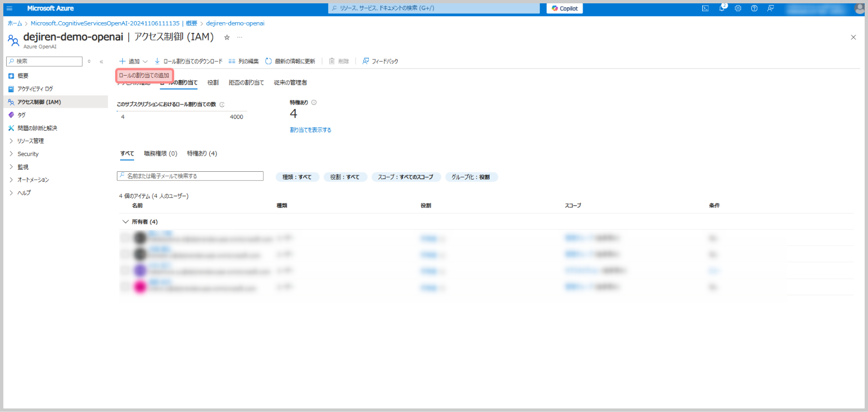Click the info icon beside ロール割り当ての数
The width and height of the screenshot is (868, 412).
tap(222, 105)
